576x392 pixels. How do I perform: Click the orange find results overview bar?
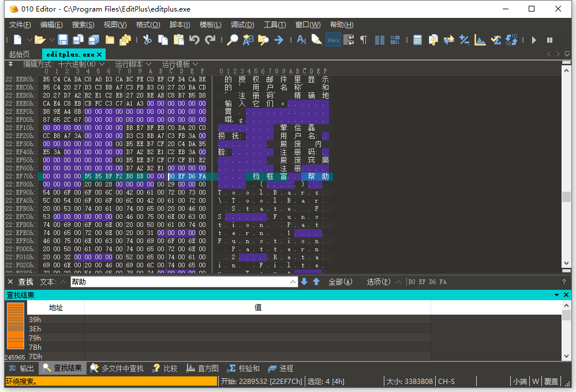(16, 326)
